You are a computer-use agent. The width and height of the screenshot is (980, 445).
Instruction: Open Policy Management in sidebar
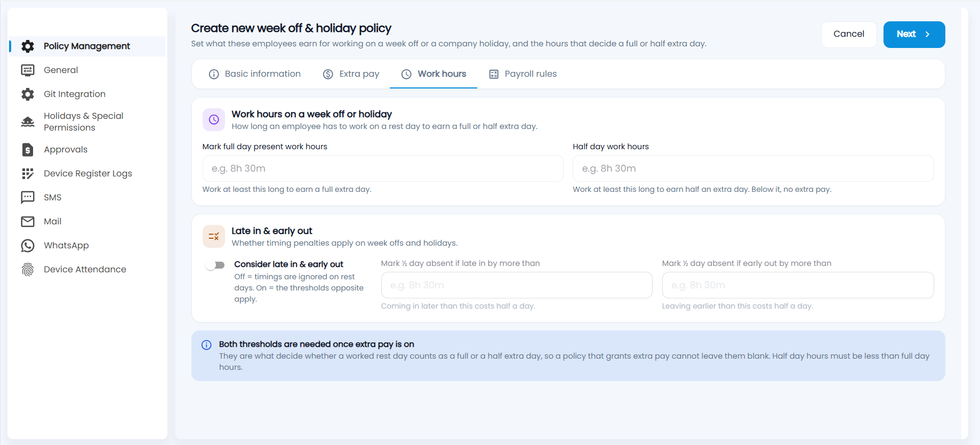click(x=87, y=46)
